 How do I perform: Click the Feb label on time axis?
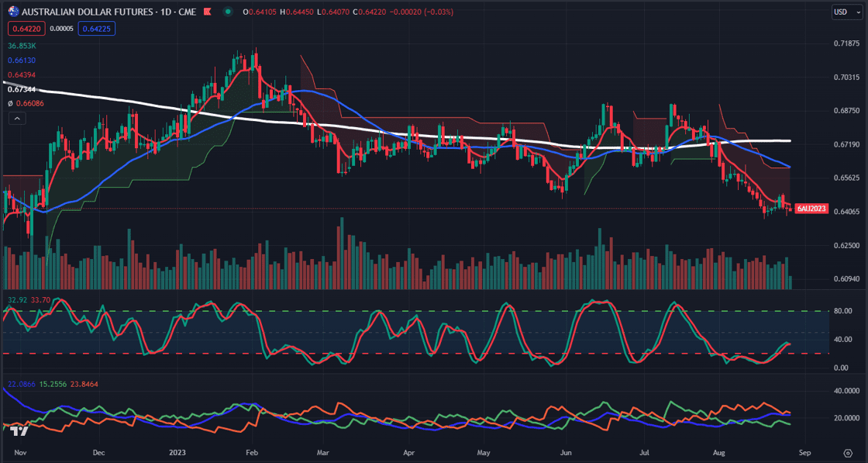[252, 451]
